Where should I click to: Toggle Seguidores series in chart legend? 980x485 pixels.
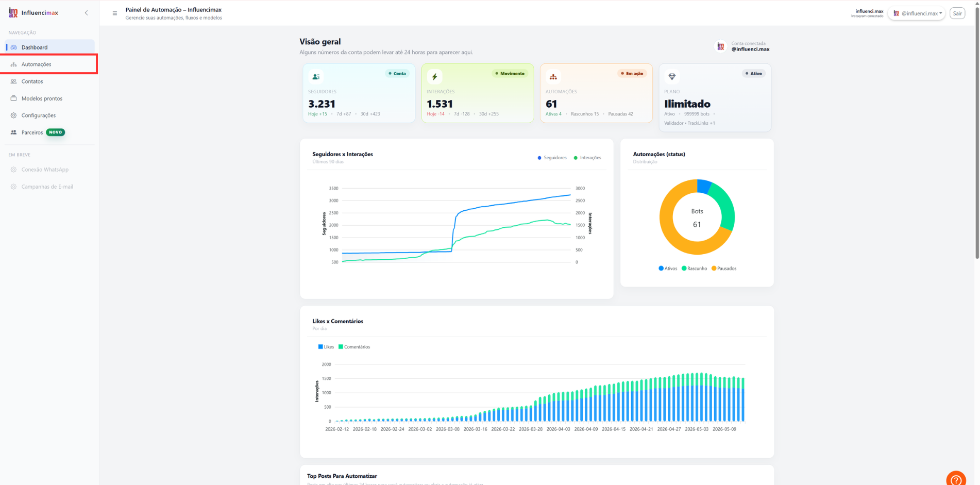pyautogui.click(x=552, y=158)
